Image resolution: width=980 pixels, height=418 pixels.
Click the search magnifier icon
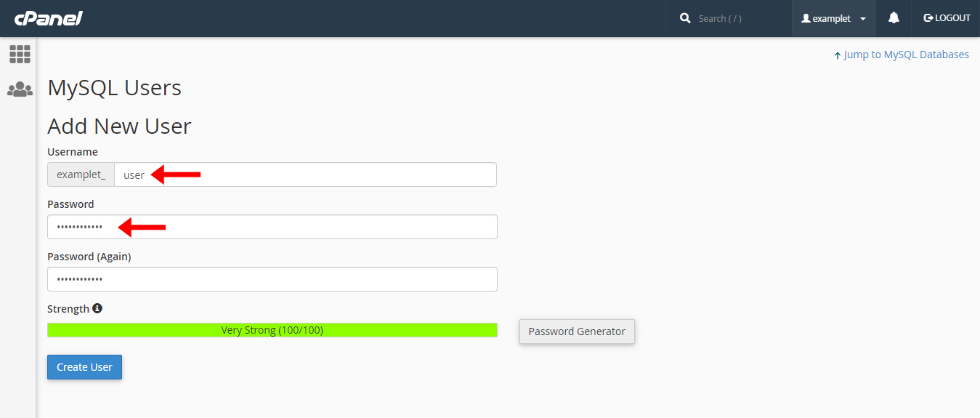[x=685, y=18]
